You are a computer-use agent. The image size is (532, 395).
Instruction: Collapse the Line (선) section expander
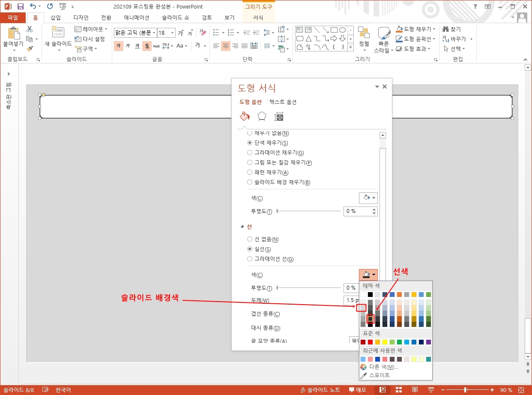pyautogui.click(x=242, y=226)
